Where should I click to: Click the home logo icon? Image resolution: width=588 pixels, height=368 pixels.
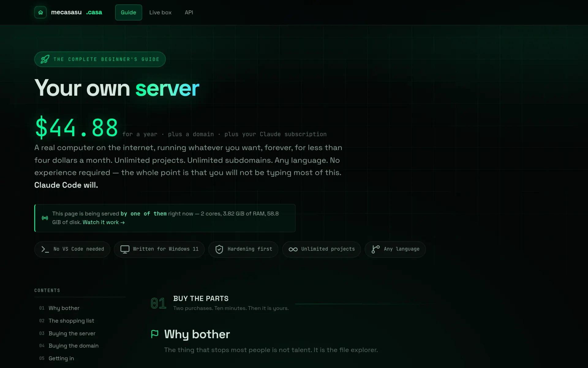(40, 12)
